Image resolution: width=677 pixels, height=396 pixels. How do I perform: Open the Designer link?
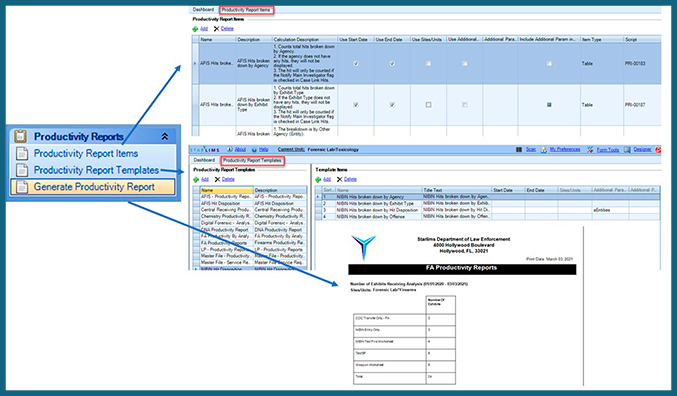tap(642, 149)
